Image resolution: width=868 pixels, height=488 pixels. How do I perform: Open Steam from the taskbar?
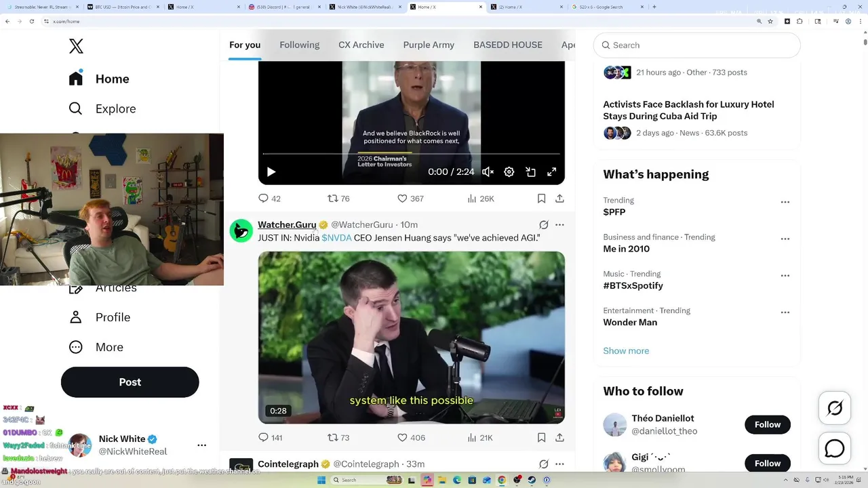tap(532, 480)
